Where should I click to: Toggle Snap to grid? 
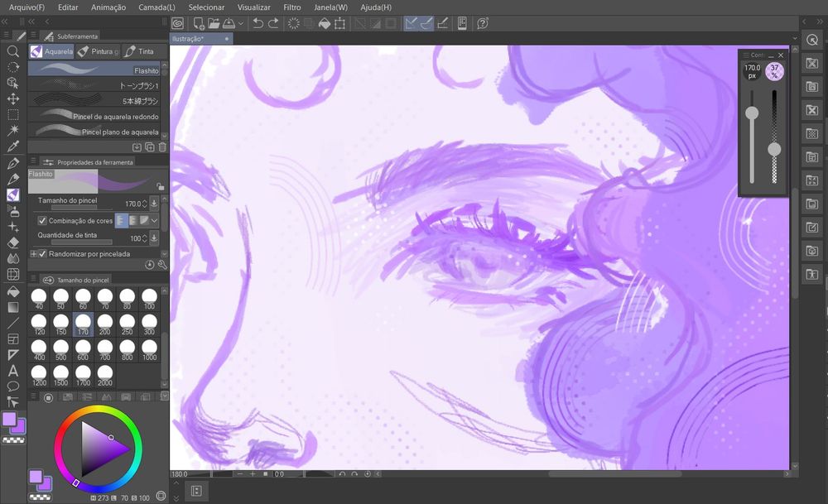coord(443,23)
